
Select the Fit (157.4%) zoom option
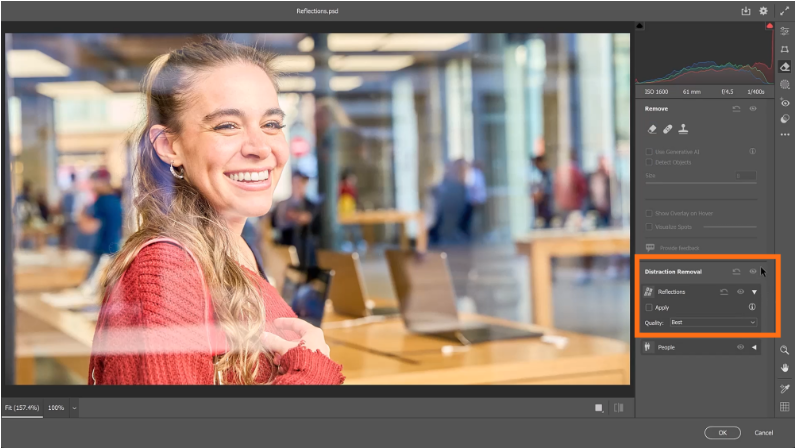pyautogui.click(x=21, y=408)
